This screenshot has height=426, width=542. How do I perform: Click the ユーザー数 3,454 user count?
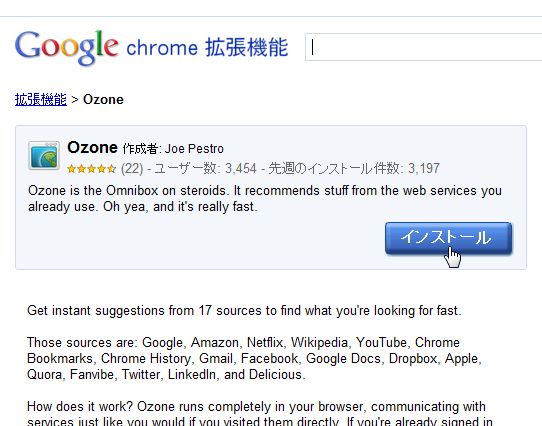[205, 169]
